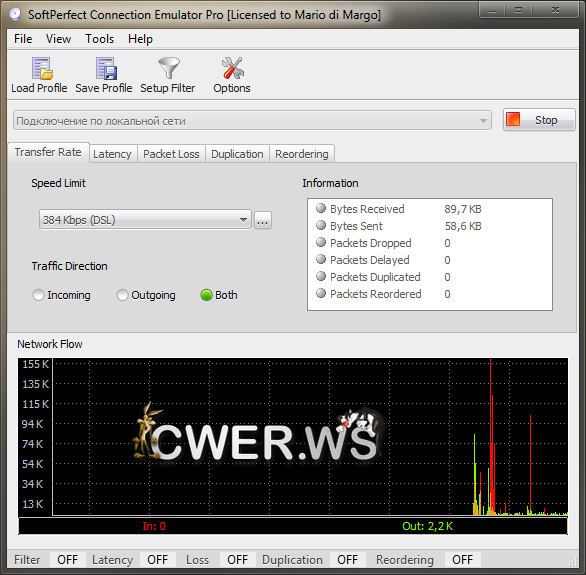This screenshot has width=586, height=575.
Task: Click the Duplication OFF status indicator
Action: (348, 560)
